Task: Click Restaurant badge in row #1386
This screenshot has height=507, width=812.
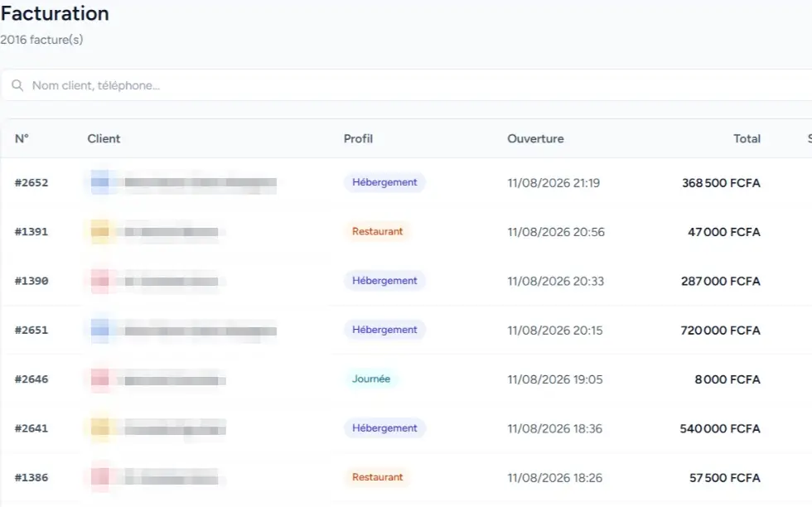Action: click(x=377, y=477)
